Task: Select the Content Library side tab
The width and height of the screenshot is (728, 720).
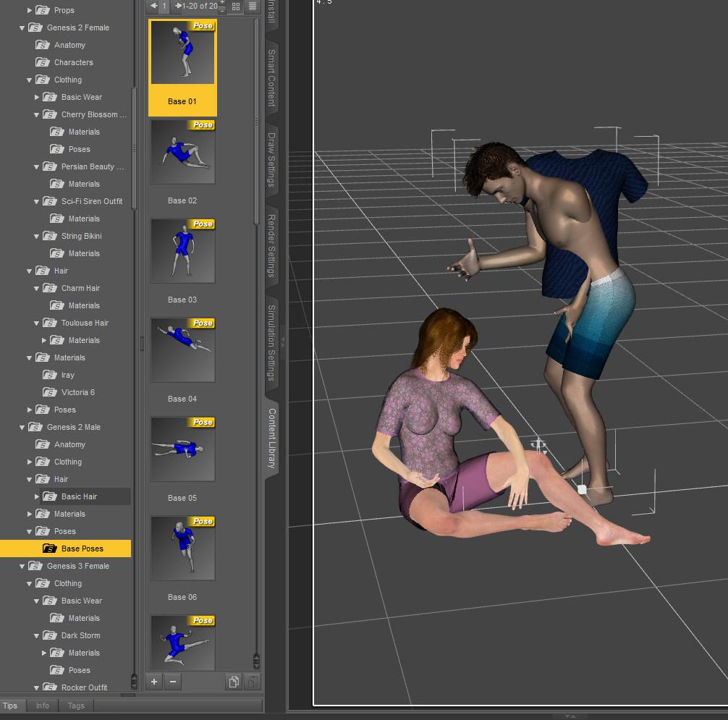Action: 271,438
